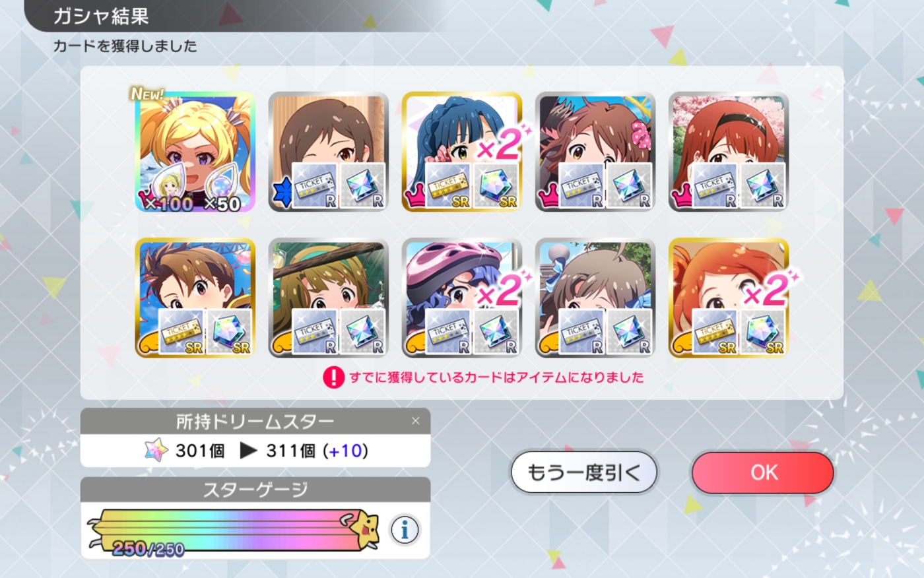Click the star gauge info icon
Viewport: 924px width, 578px height.
coord(405,530)
